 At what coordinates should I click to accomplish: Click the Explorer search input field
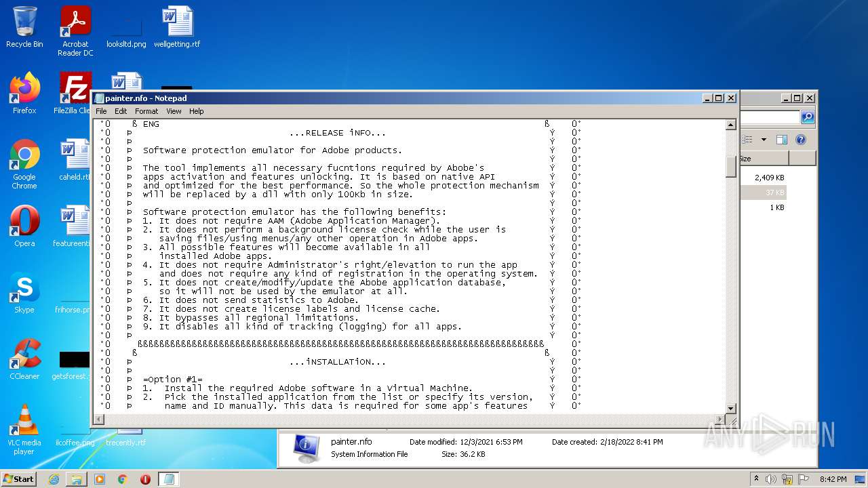770,117
